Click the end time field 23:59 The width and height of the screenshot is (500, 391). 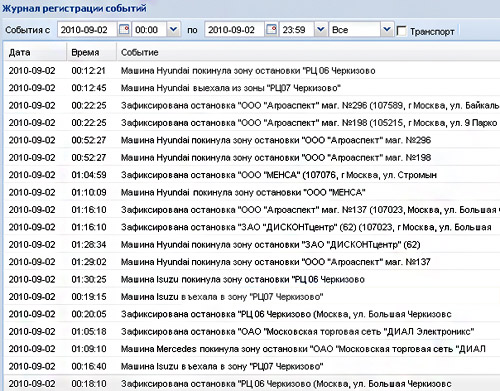(x=296, y=30)
